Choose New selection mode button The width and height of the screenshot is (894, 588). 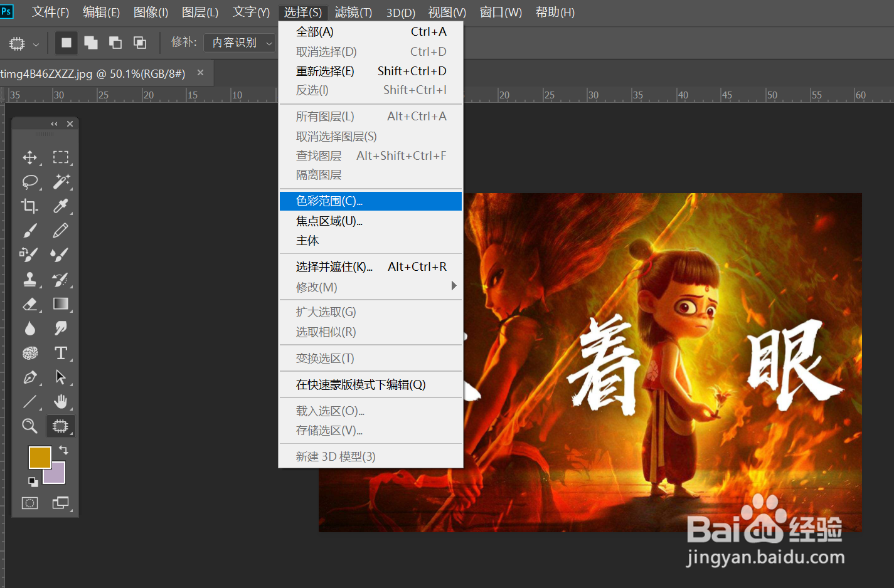(67, 43)
